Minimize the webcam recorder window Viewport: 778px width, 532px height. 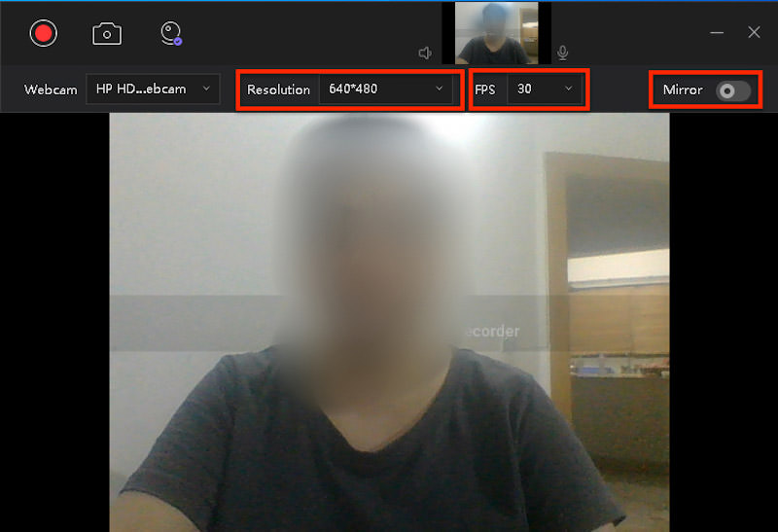pyautogui.click(x=717, y=33)
